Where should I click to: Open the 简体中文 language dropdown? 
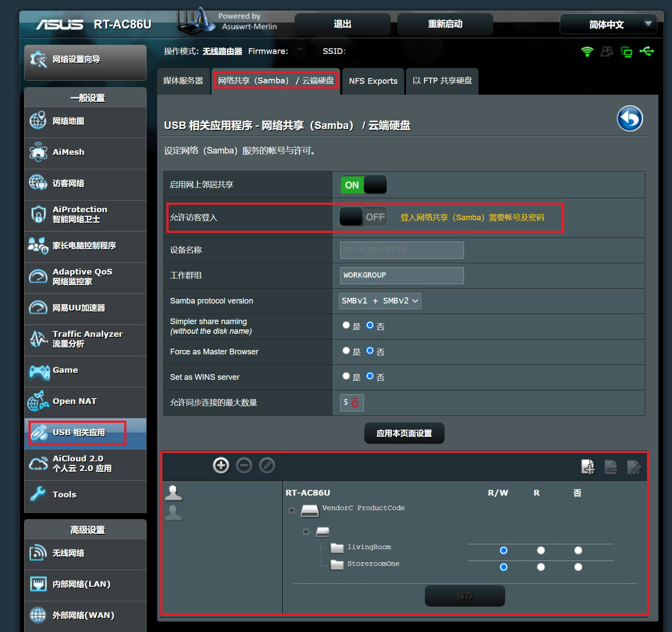[608, 24]
